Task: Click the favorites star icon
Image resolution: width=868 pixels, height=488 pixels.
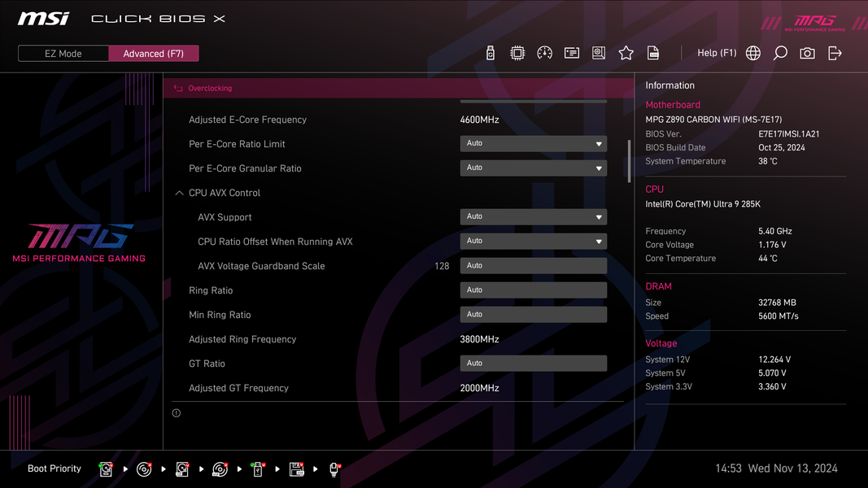Action: [626, 53]
